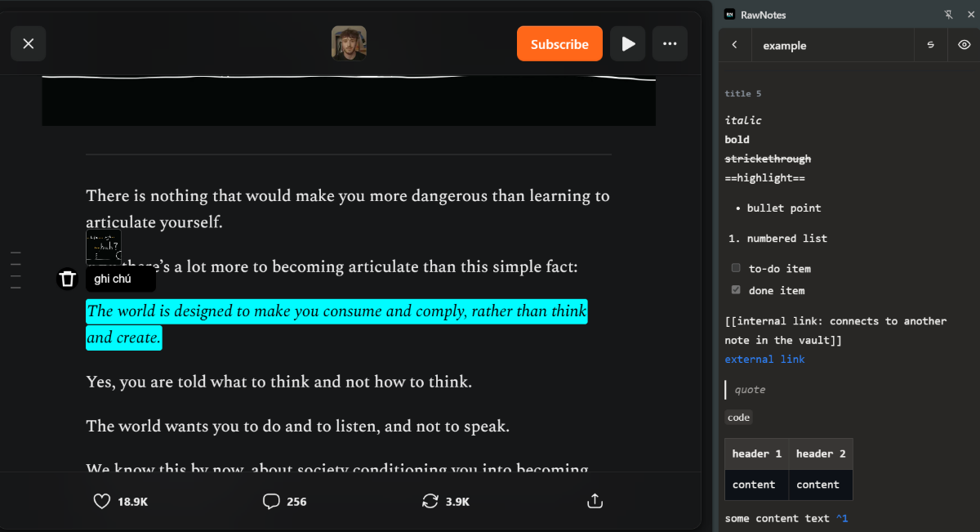Check the "to-do item" checkbox
This screenshot has width=980, height=532.
pos(736,268)
